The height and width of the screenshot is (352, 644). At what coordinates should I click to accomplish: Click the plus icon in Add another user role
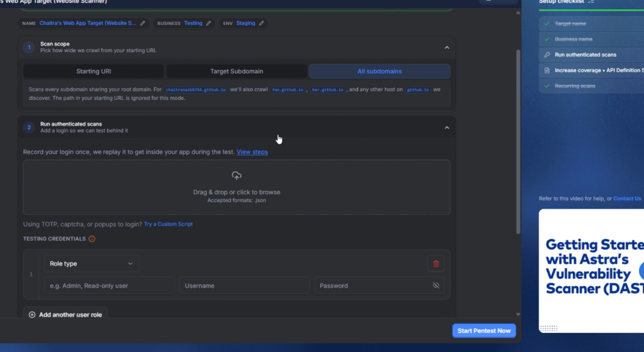(x=32, y=315)
